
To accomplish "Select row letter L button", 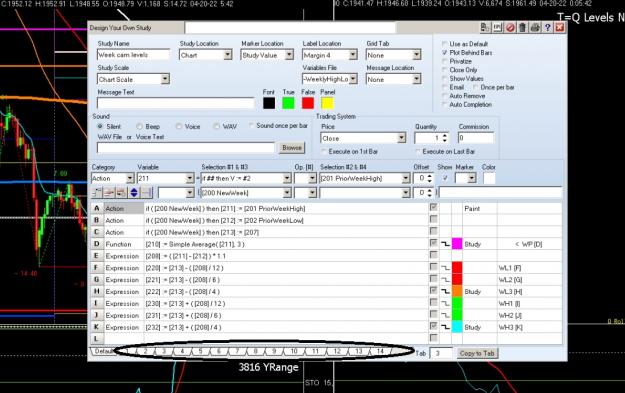I will pos(96,339).
